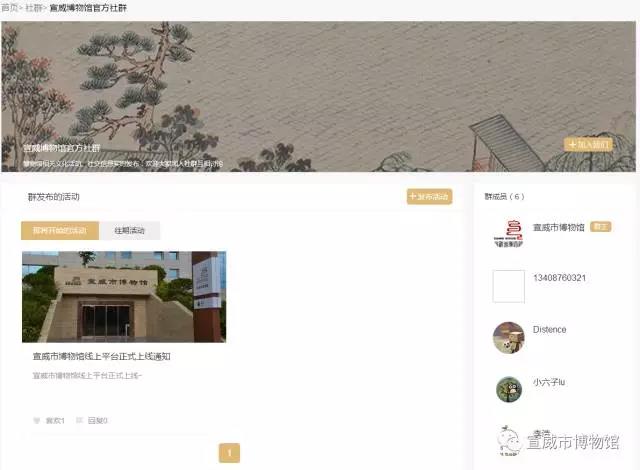Screen dimensions: 640x470
Task: Click the 群发布的活动 section heading
Action: tap(53, 197)
